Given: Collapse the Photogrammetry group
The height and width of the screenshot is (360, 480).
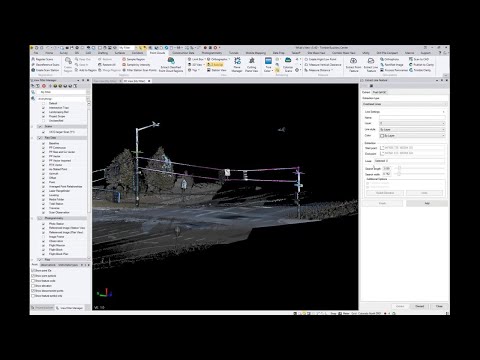Looking at the screenshot, I should (x=33, y=218).
